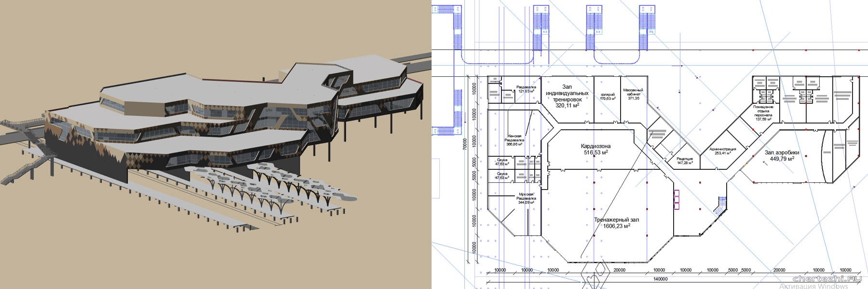
Task: Click the 140000 overall width dimension
Action: [660, 279]
